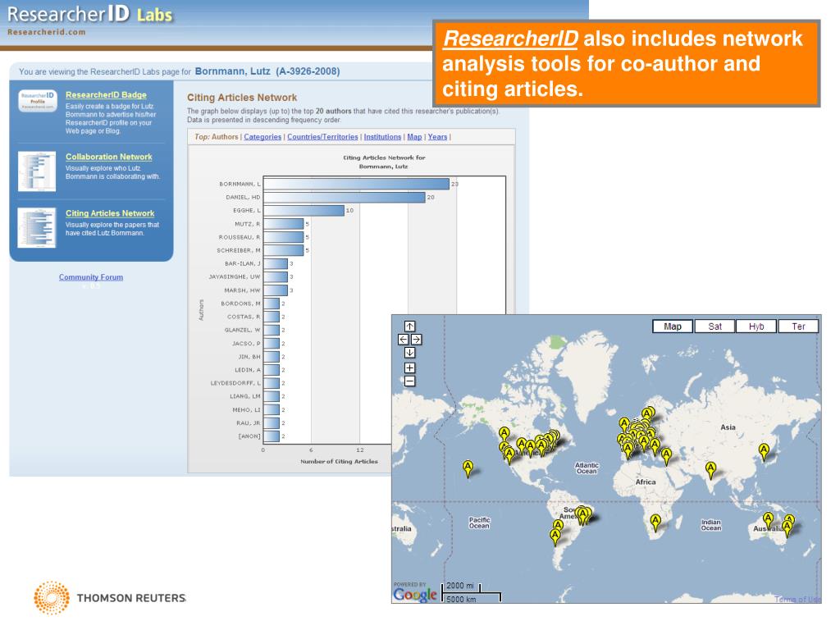Select the map marker in the Pacific Ocean
Screen dimensions: 840x630
coord(468,469)
